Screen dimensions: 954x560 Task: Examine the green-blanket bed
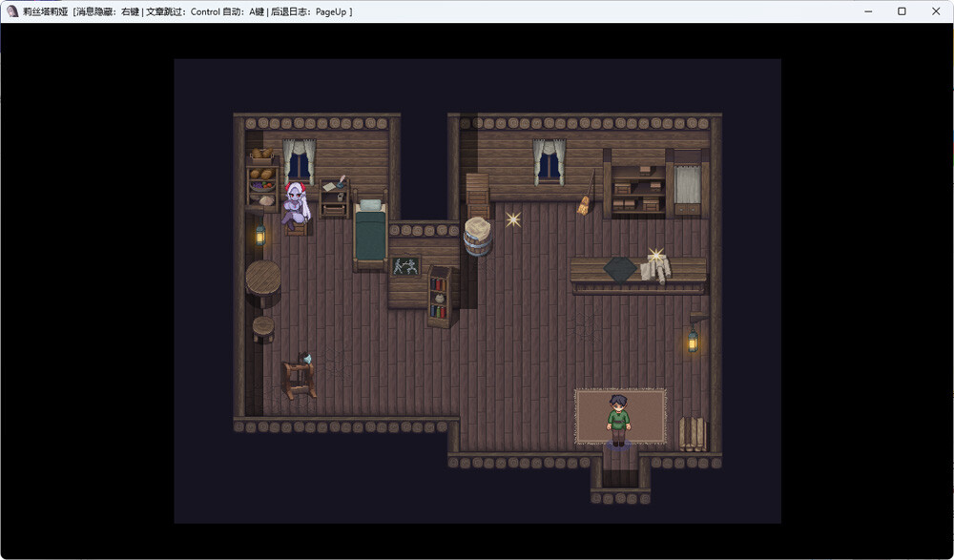click(x=370, y=232)
